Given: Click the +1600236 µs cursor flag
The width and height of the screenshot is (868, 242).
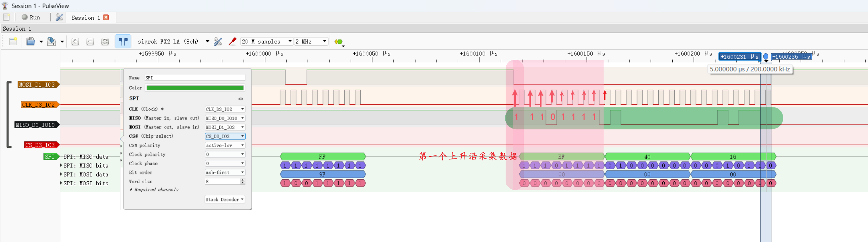Looking at the screenshot, I should pyautogui.click(x=791, y=57).
